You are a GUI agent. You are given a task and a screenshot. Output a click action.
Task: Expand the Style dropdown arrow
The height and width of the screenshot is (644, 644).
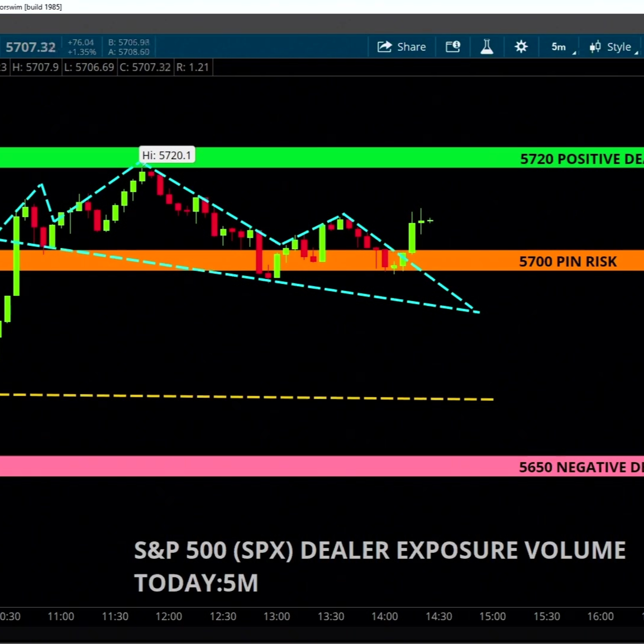(x=636, y=53)
